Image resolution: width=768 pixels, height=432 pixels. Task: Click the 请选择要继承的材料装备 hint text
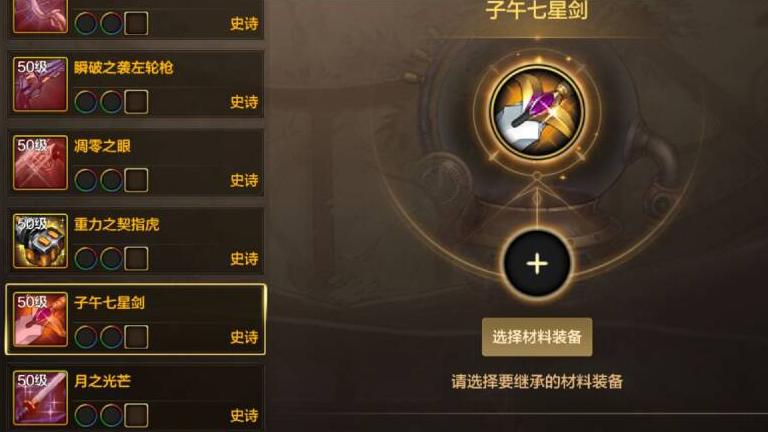click(537, 382)
